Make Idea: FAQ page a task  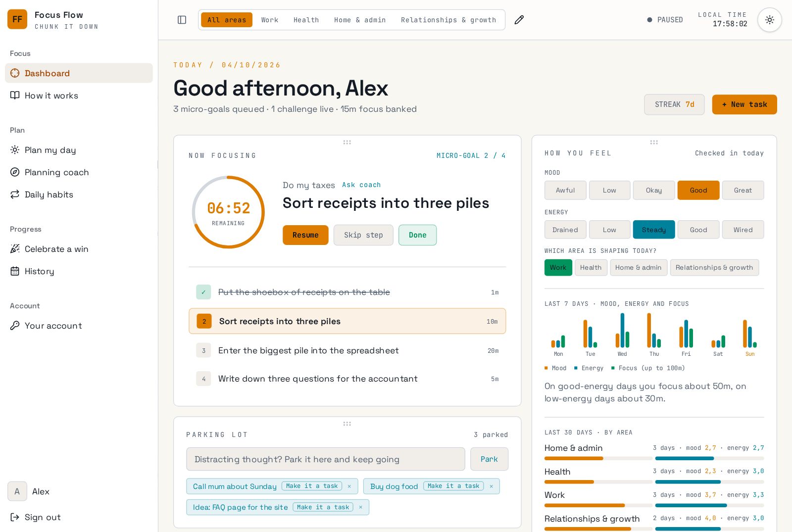pos(323,507)
